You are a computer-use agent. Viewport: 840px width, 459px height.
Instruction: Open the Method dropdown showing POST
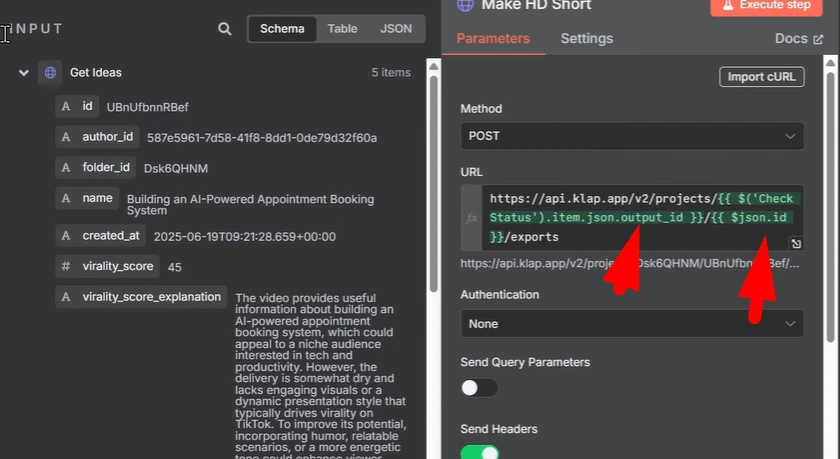pyautogui.click(x=632, y=136)
